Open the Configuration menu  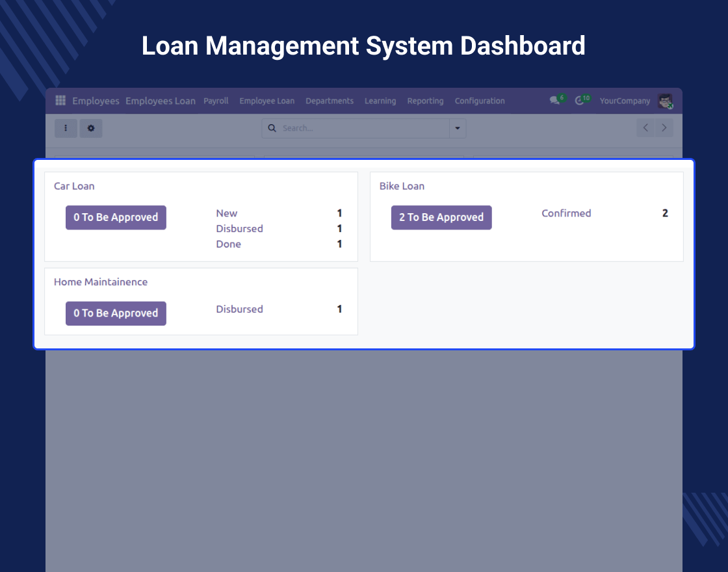point(480,101)
